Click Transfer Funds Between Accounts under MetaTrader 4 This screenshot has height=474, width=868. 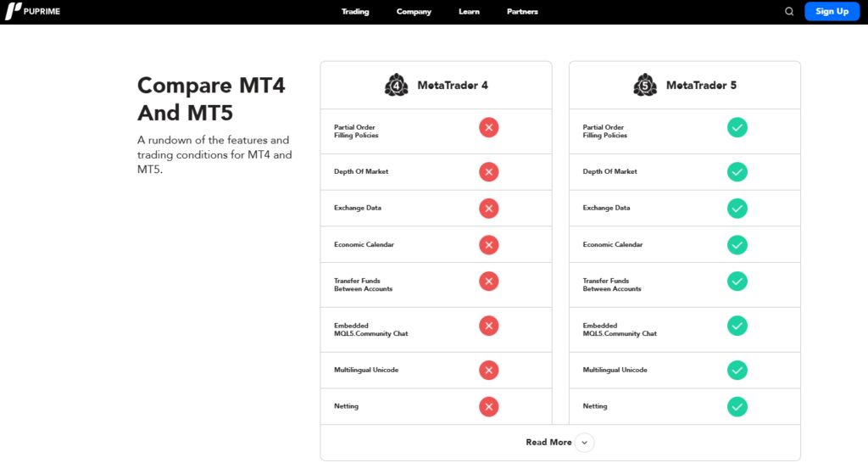[x=363, y=285]
